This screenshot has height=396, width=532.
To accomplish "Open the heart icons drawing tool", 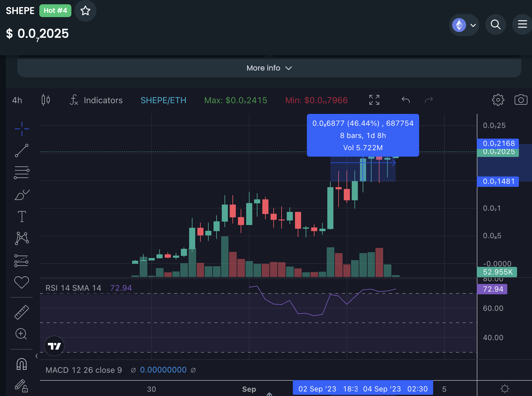I will pyautogui.click(x=22, y=282).
